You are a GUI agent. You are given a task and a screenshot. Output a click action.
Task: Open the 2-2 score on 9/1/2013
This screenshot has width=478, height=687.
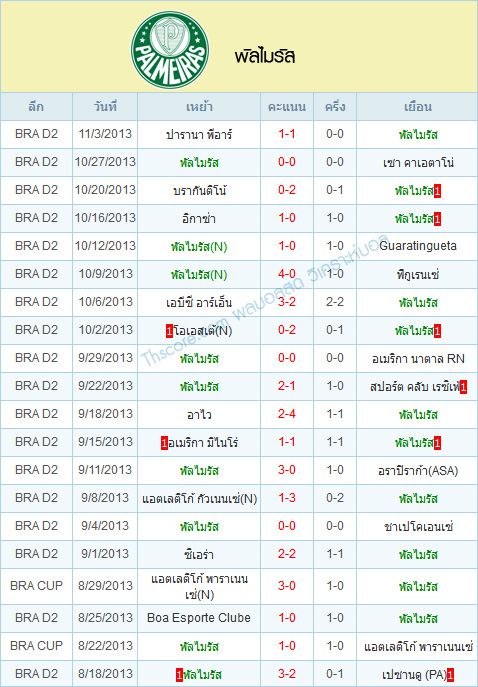287,555
